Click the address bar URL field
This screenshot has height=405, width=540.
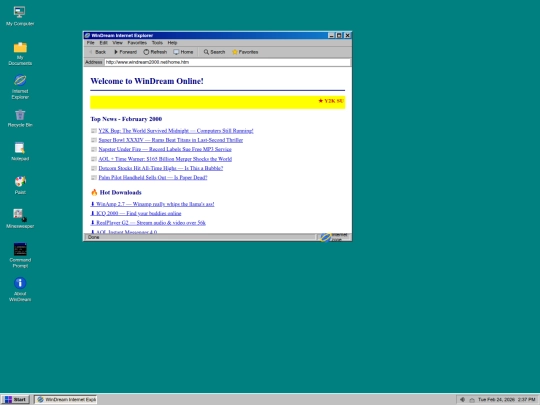(227, 62)
